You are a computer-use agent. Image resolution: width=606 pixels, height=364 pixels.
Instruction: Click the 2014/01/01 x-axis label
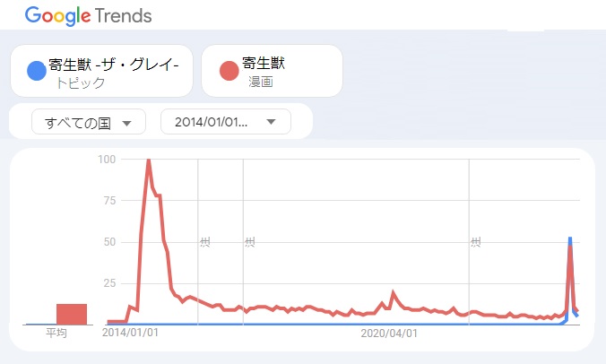(130, 334)
